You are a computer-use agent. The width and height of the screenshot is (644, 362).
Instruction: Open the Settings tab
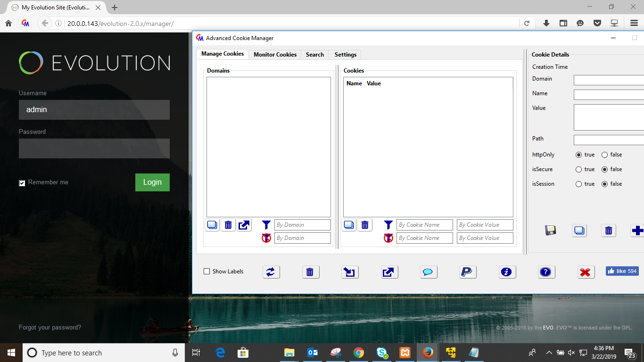[x=345, y=54]
